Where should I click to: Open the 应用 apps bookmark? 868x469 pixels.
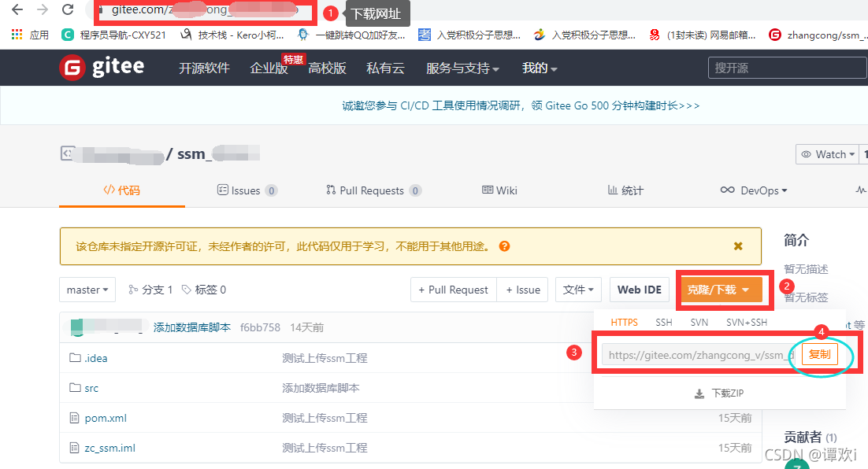click(x=31, y=35)
